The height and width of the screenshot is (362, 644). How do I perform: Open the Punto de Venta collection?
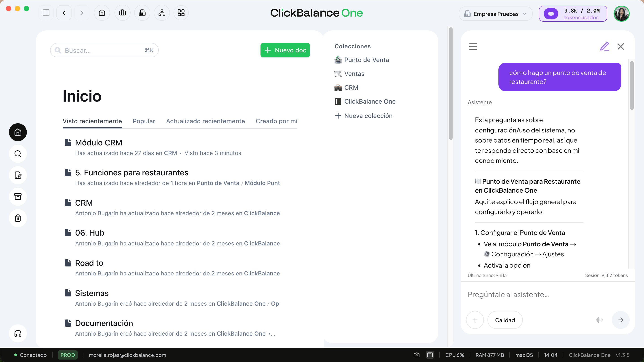(362, 60)
